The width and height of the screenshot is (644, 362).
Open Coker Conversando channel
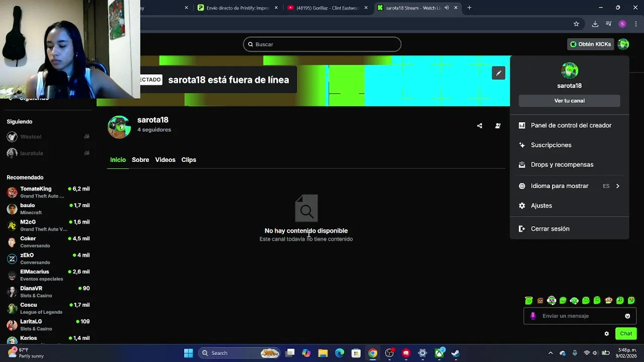(48, 242)
